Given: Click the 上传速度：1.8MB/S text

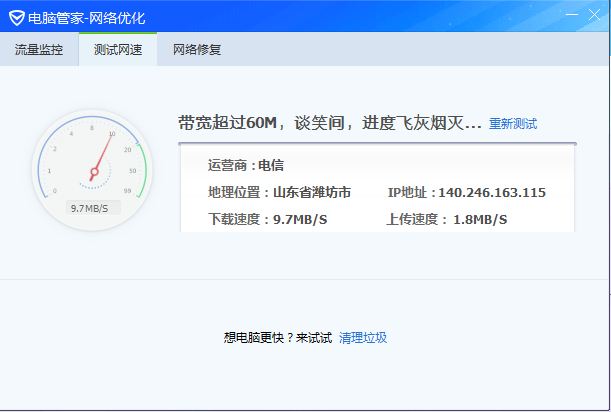Looking at the screenshot, I should 447,219.
